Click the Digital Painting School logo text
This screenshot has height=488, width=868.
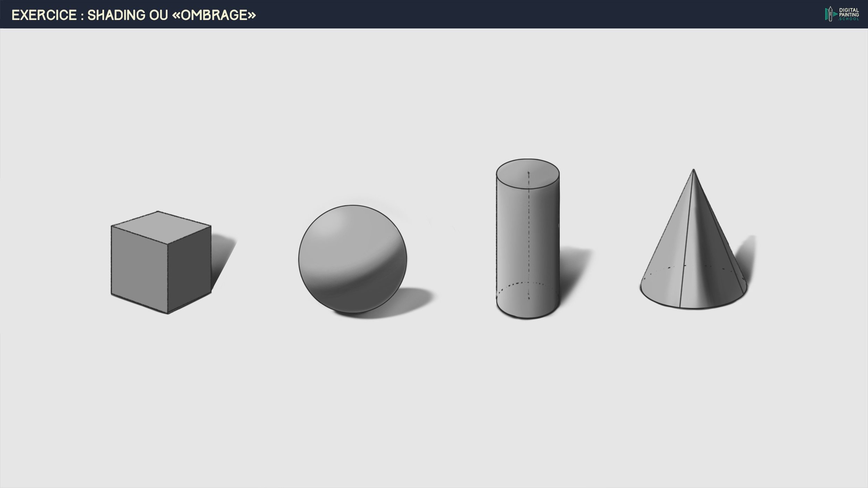[849, 14]
